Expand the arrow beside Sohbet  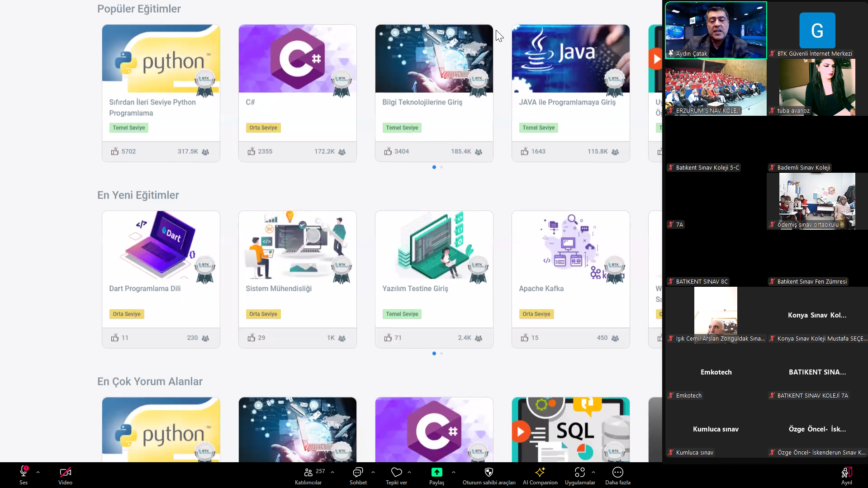373,472
